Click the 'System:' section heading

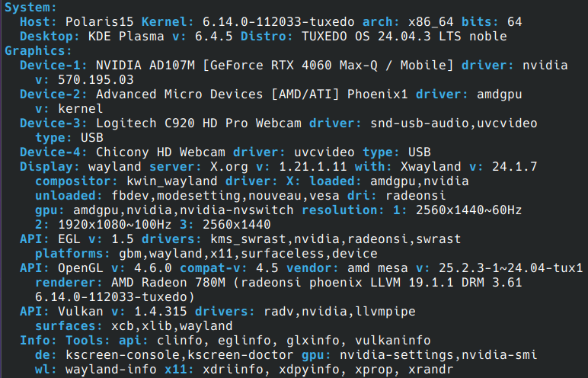[30, 8]
